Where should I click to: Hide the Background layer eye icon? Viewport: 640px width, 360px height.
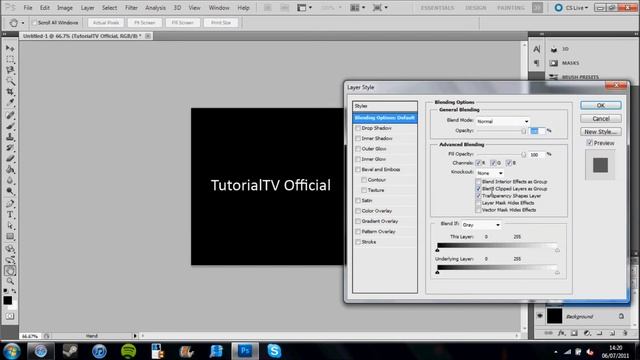click(540, 316)
